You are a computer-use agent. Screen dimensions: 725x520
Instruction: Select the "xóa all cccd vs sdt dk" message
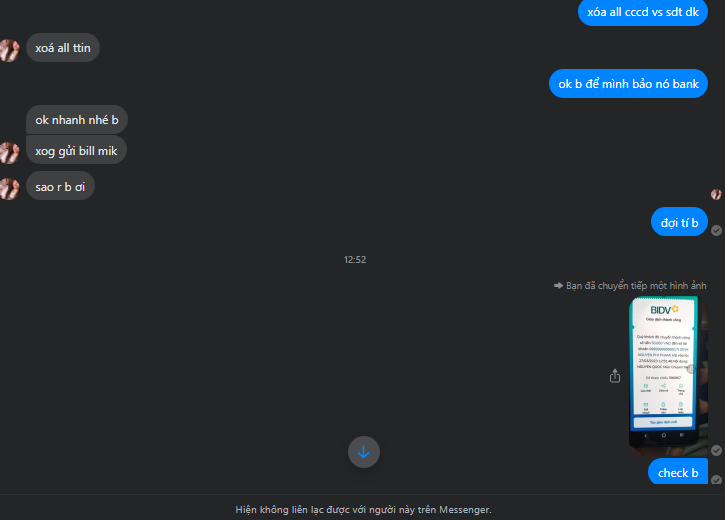[x=643, y=12]
